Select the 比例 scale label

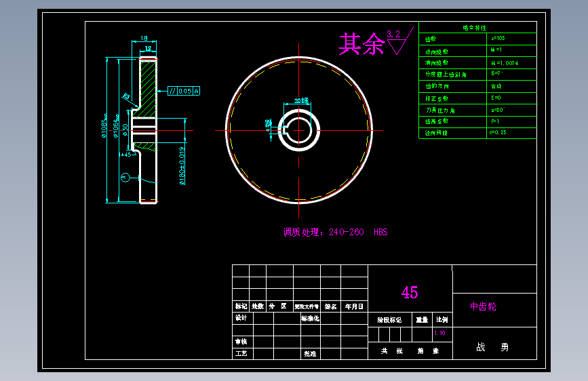442,320
